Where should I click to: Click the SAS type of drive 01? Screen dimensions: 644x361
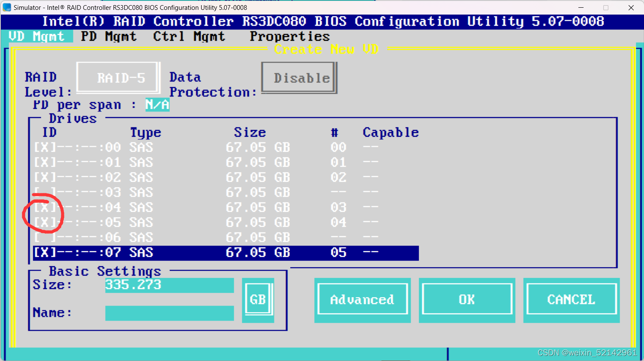click(x=141, y=162)
